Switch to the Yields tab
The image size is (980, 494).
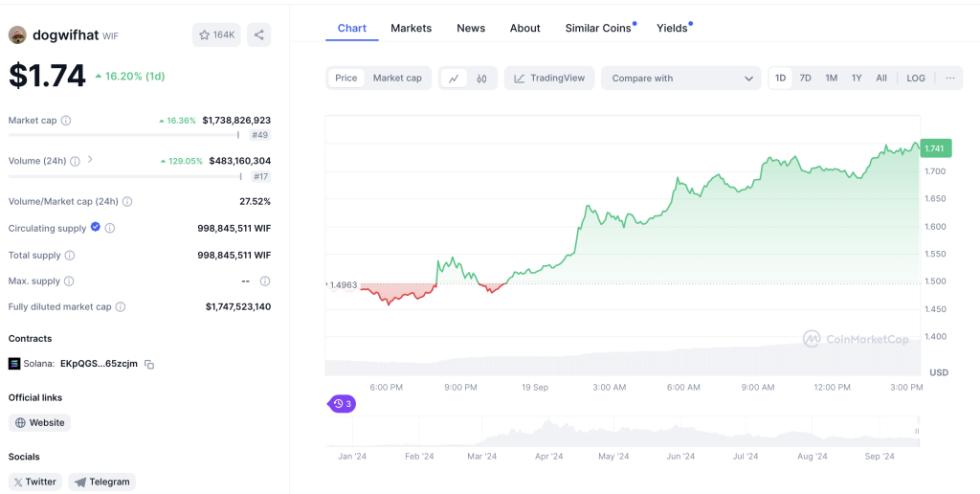pos(672,28)
